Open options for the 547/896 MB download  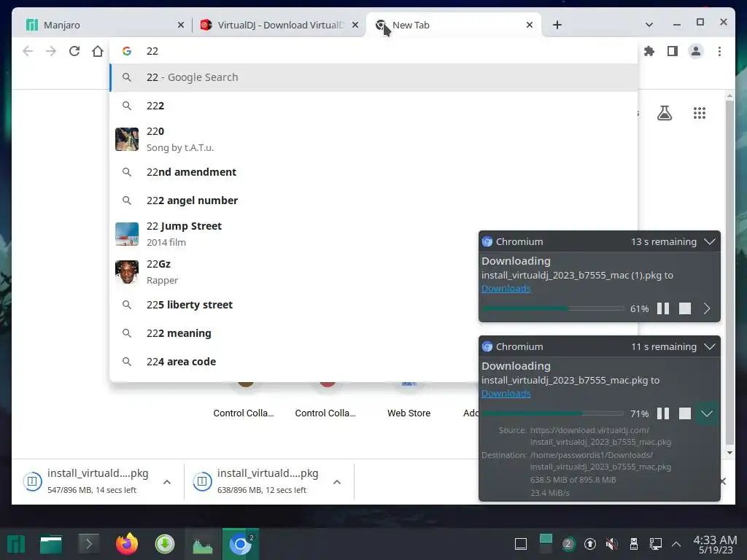coord(167,482)
